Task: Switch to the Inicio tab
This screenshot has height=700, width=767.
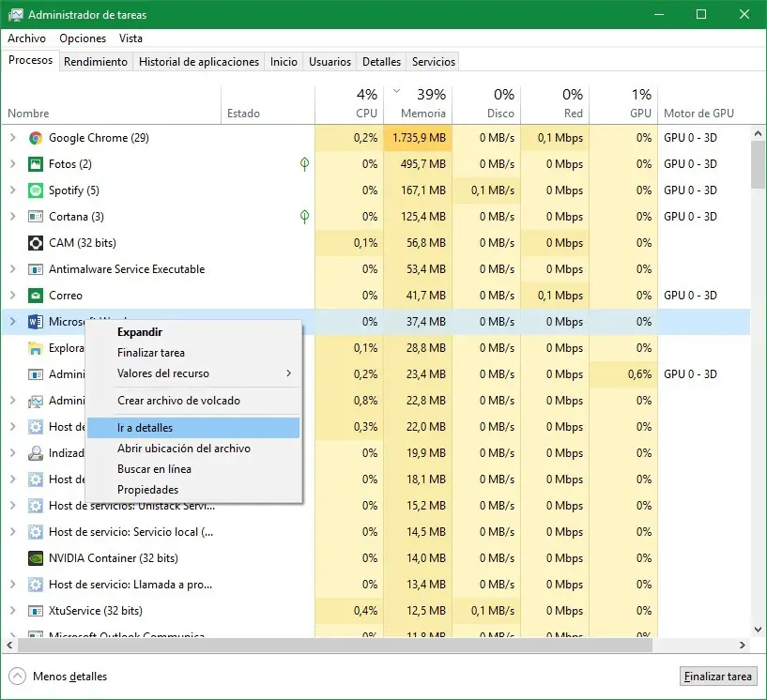Action: [284, 62]
